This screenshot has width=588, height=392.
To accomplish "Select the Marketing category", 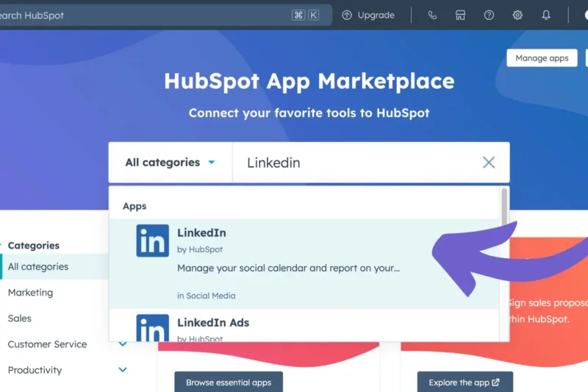I will [30, 293].
